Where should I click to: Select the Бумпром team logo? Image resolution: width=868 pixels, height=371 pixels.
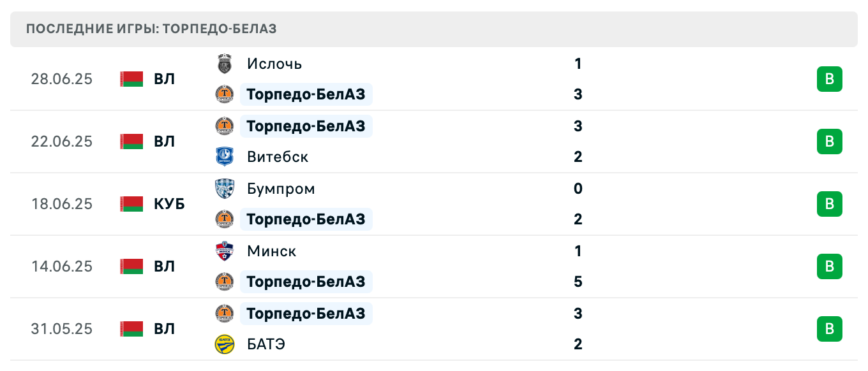[x=225, y=189]
